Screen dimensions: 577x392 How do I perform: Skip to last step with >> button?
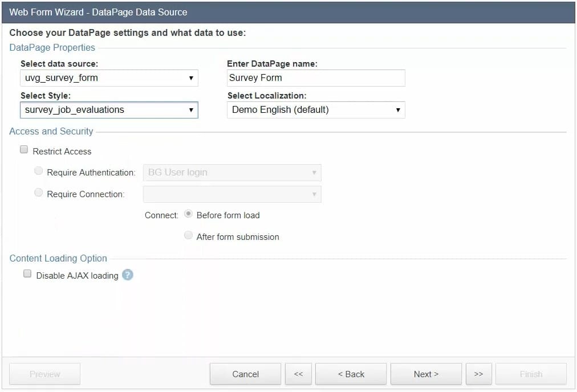click(478, 374)
